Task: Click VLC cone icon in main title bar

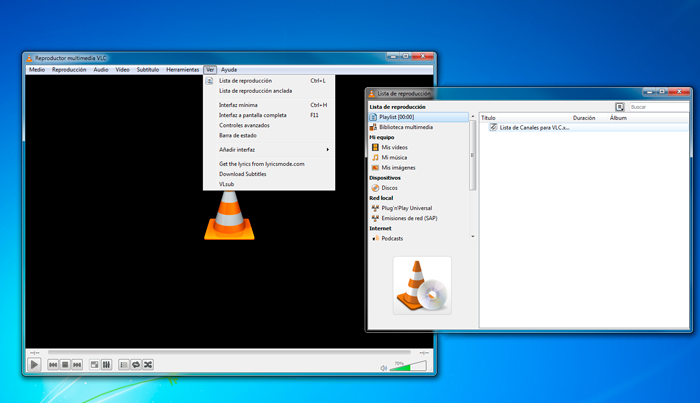Action: [29, 58]
